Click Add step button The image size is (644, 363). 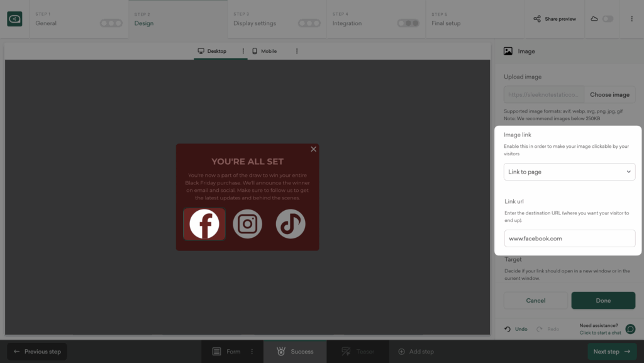coord(416,352)
